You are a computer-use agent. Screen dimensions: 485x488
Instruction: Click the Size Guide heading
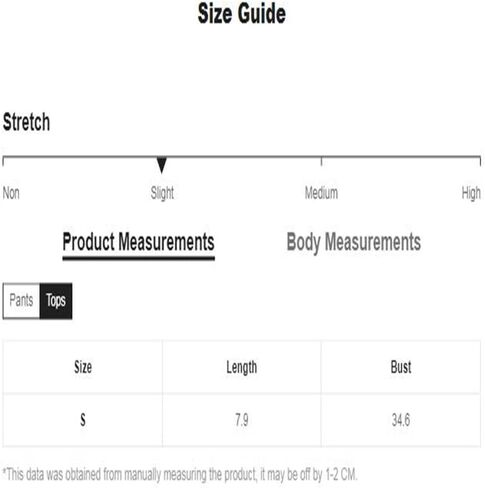(x=242, y=14)
